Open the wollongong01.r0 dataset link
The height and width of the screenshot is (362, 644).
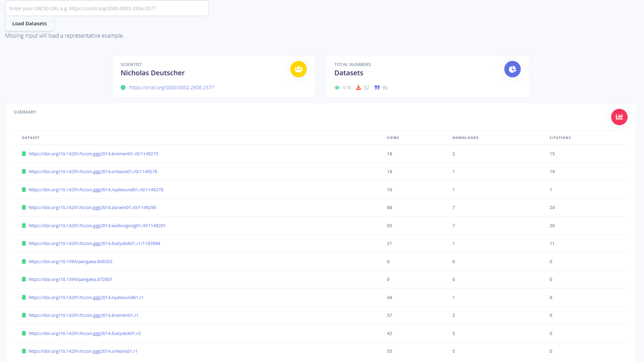(x=97, y=226)
